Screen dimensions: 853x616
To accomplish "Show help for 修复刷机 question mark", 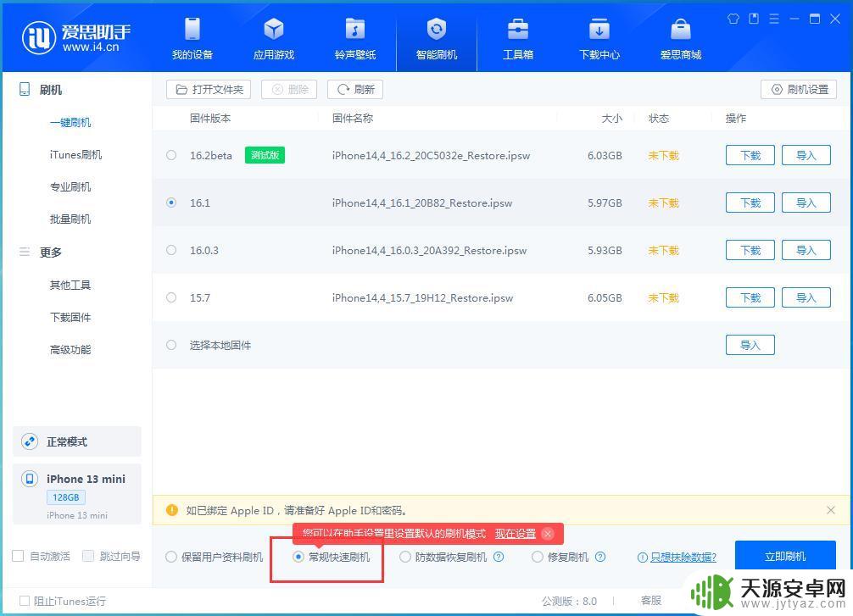I will [x=600, y=557].
